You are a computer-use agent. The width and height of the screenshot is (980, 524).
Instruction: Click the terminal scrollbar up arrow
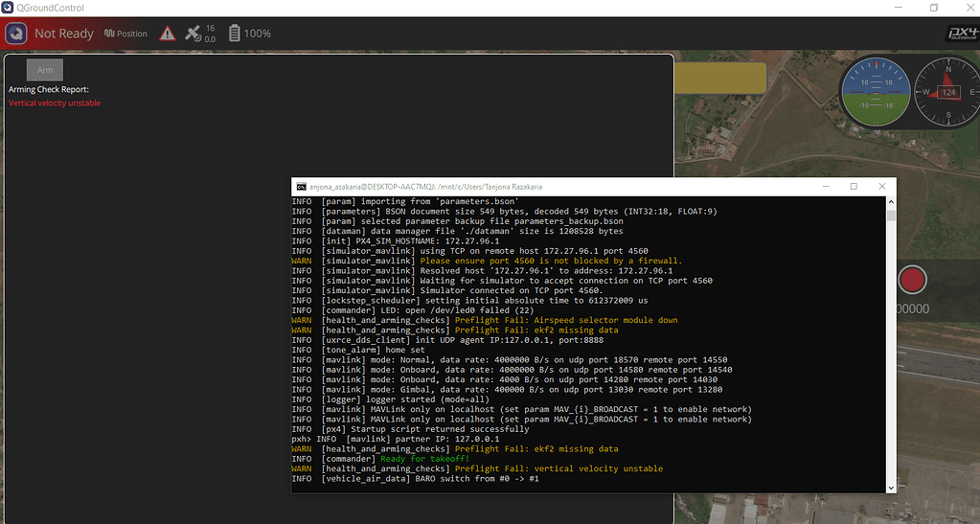(x=891, y=202)
